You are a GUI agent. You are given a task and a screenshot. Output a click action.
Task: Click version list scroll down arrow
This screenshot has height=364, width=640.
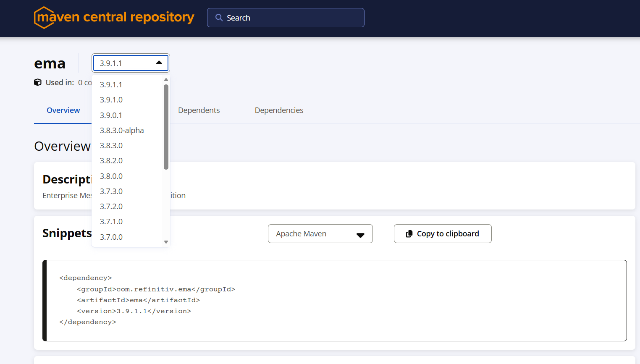tap(166, 242)
